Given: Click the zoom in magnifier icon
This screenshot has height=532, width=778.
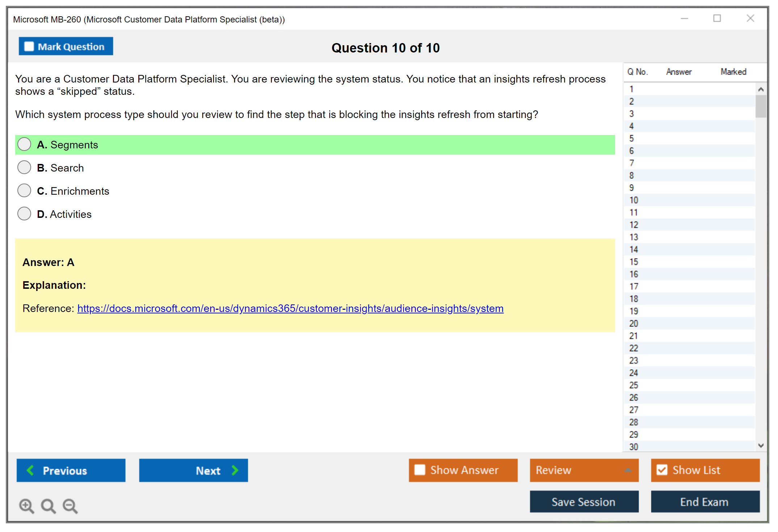Looking at the screenshot, I should click(x=26, y=506).
